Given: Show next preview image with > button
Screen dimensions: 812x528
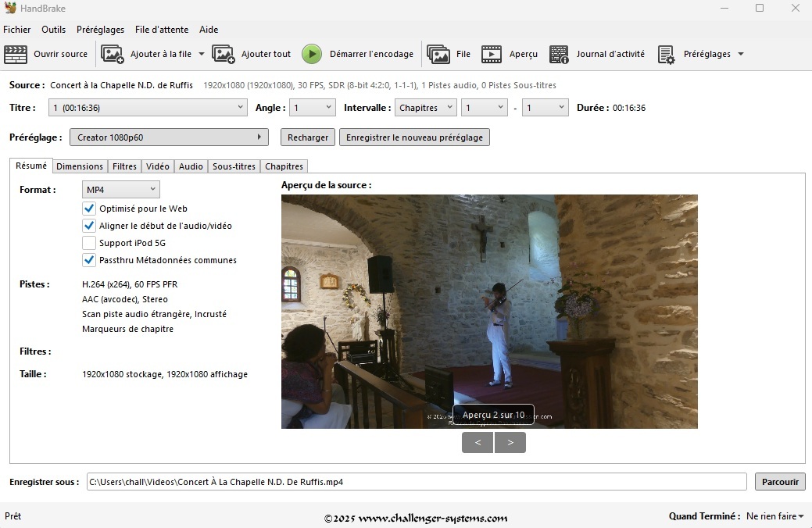Looking at the screenshot, I should 510,443.
